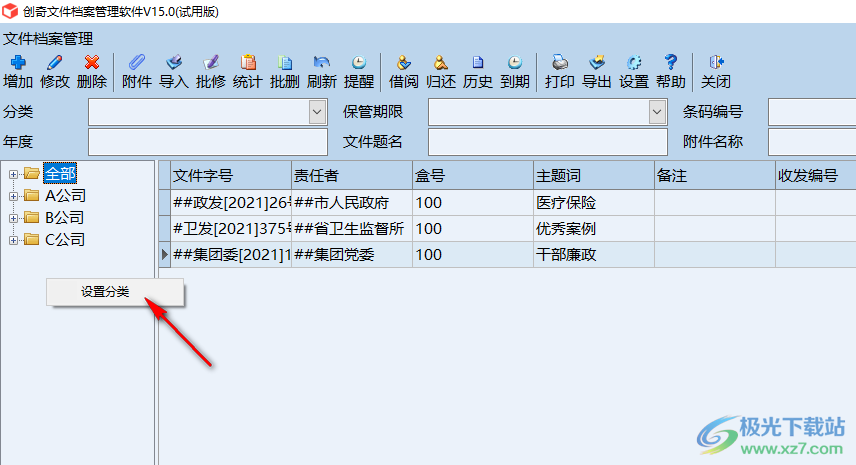Image resolution: width=856 pixels, height=465 pixels.
Task: Click the 保管期限 combo box field
Action: tap(548, 112)
